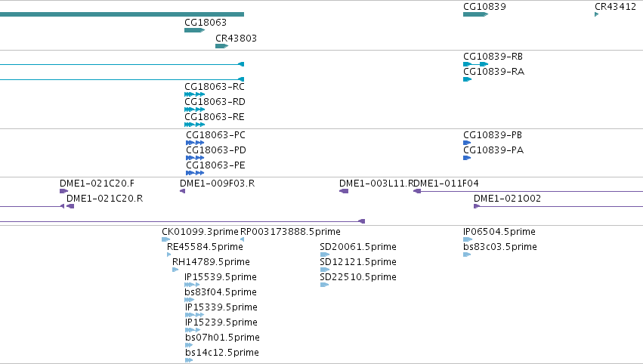Select the SD22510.5prime EST
This screenshot has width=643, height=364.
click(x=324, y=285)
